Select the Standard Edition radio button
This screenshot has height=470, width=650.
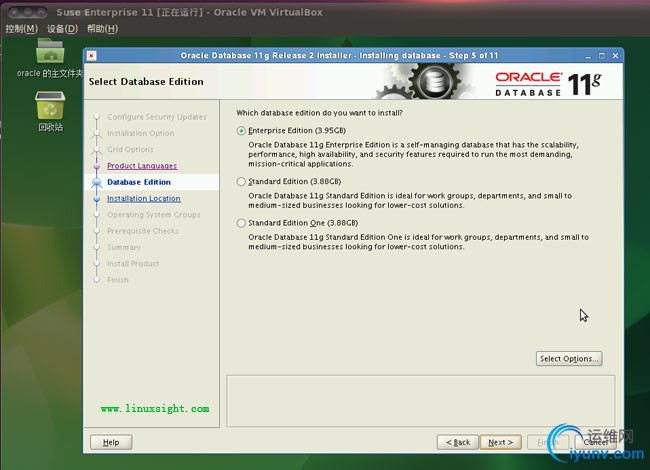coord(241,182)
